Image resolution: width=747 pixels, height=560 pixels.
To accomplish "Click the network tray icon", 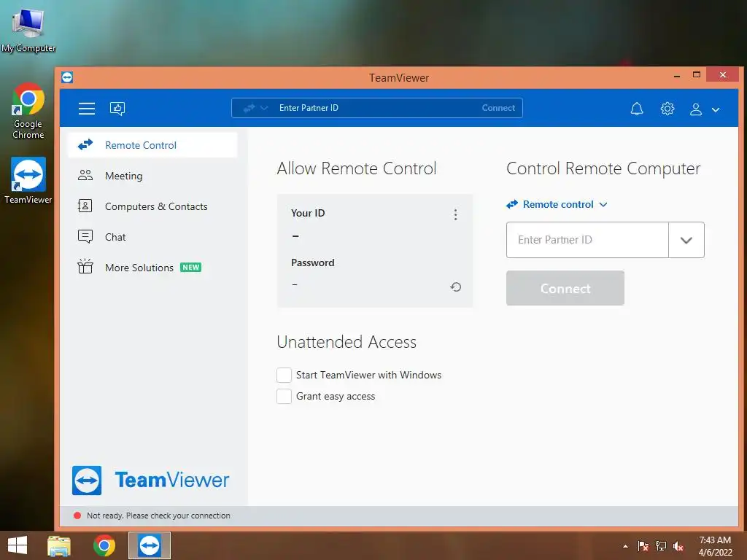I will point(661,546).
